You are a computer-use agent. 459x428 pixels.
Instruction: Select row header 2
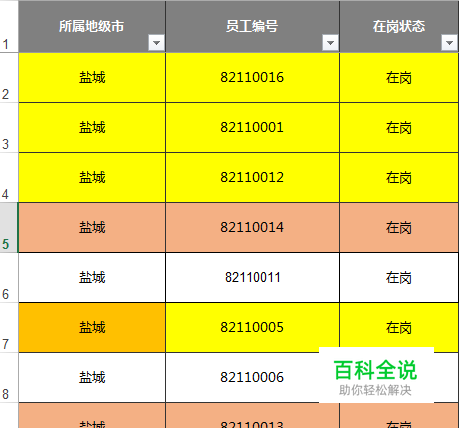(9, 78)
